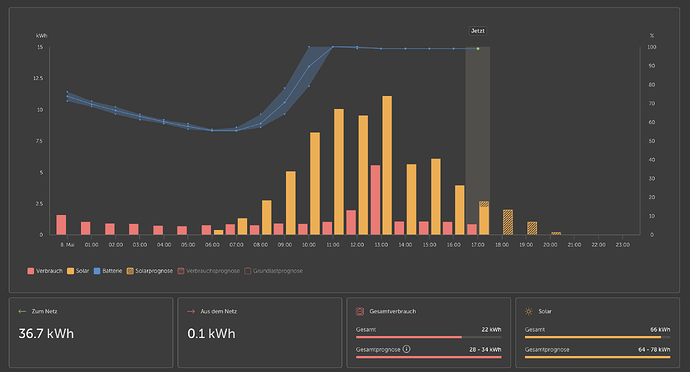This screenshot has width=690, height=372.
Task: Click the Gesamtverbrauch meter icon
Action: click(360, 311)
